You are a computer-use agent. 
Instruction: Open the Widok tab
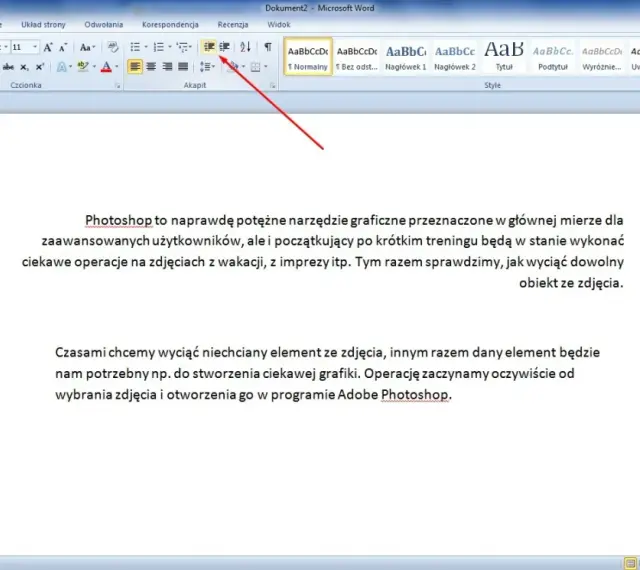pyautogui.click(x=279, y=24)
